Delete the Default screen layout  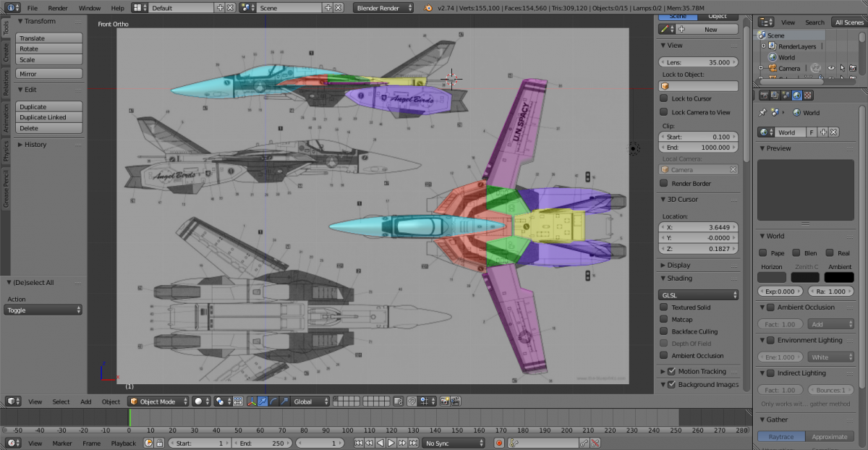pos(230,7)
